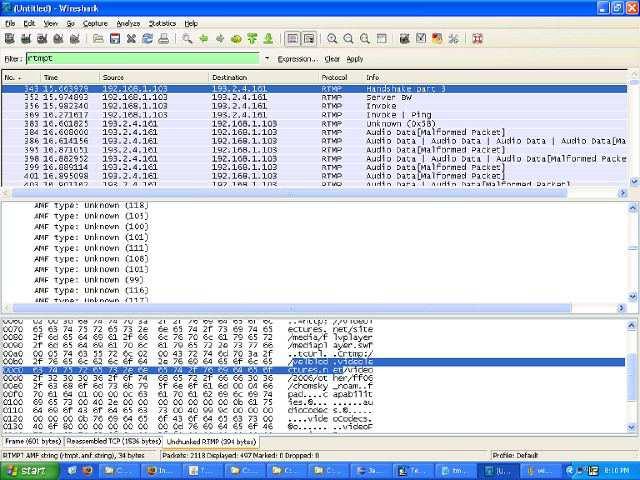Reload the capture file icon
The width and height of the screenshot is (640, 480).
(x=147, y=39)
